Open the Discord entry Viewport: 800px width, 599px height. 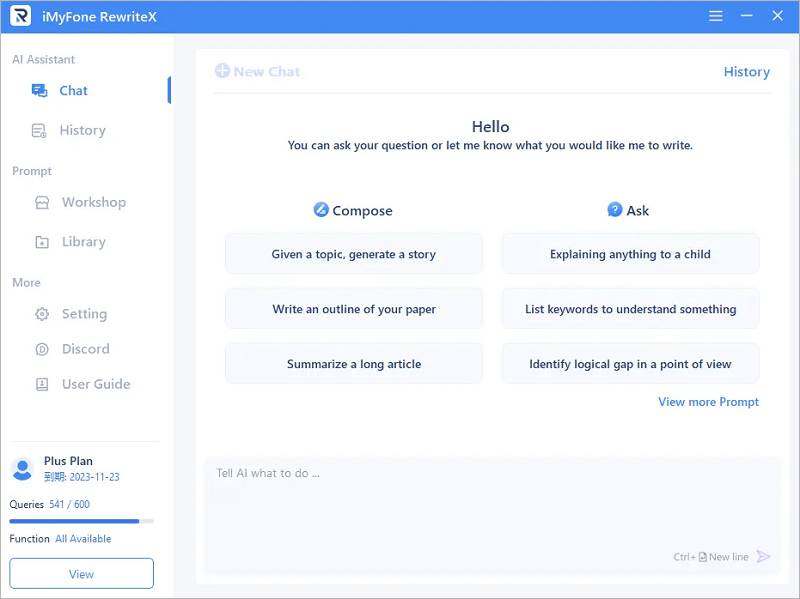click(x=86, y=348)
